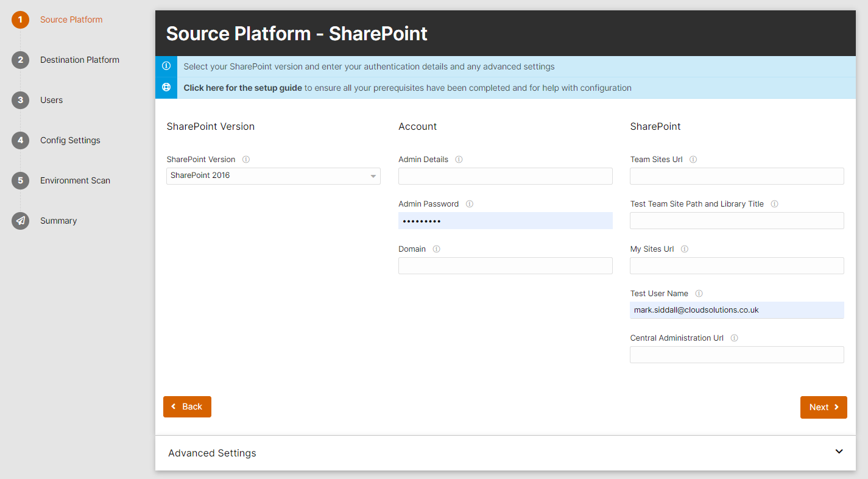868x479 pixels.
Task: Click the step 4 Config Settings circle icon
Action: [20, 140]
